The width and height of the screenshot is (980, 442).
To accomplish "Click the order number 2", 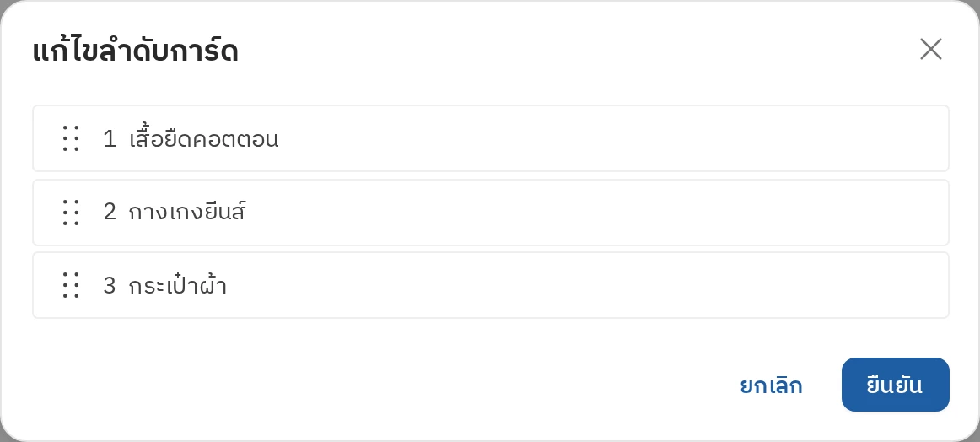I will pyautogui.click(x=110, y=213).
